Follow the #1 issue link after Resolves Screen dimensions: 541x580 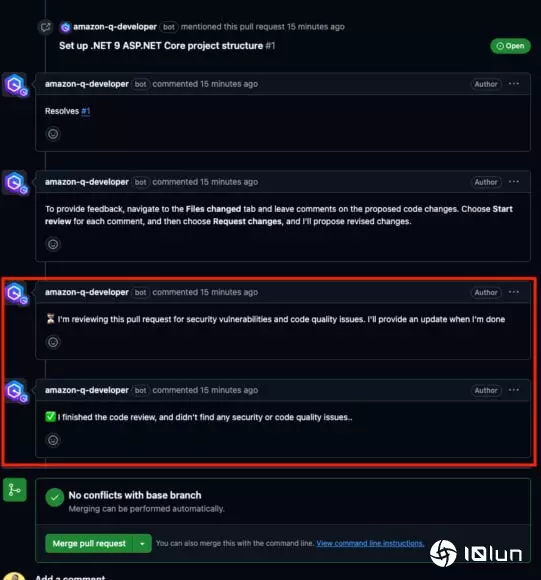85,111
